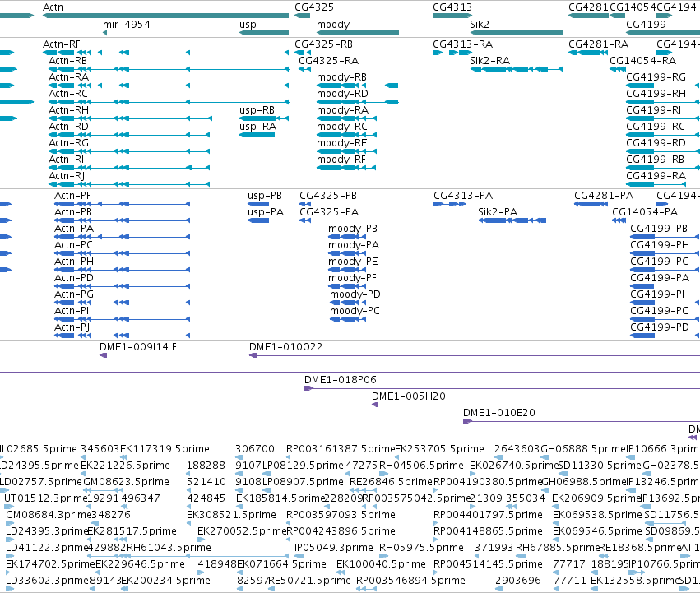The height and width of the screenshot is (593, 700).
Task: Select the mir-4954 gene feature
Action: pyautogui.click(x=105, y=33)
